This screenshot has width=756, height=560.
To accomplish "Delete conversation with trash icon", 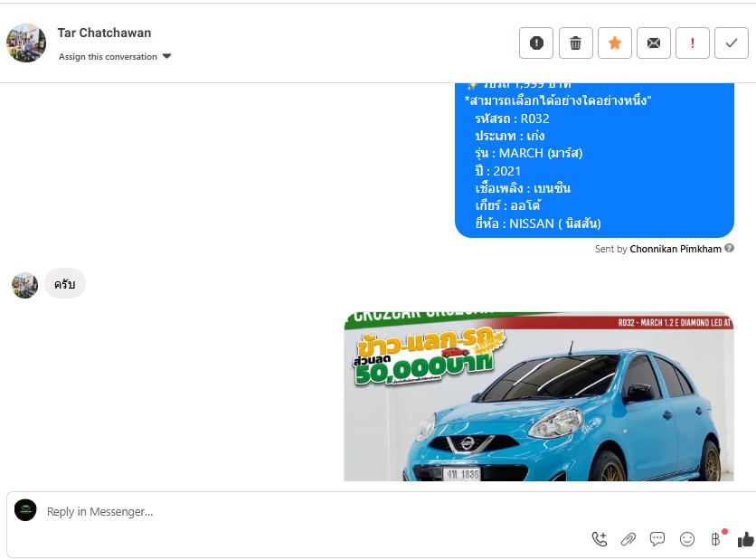I will 576,43.
